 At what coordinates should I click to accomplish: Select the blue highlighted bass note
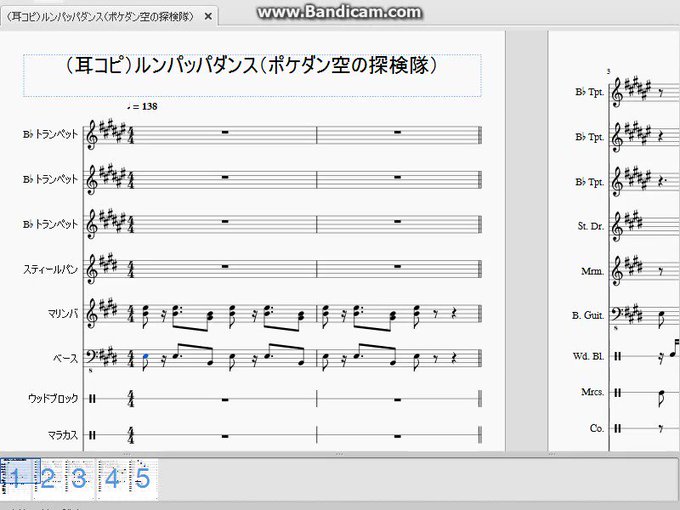146,356
